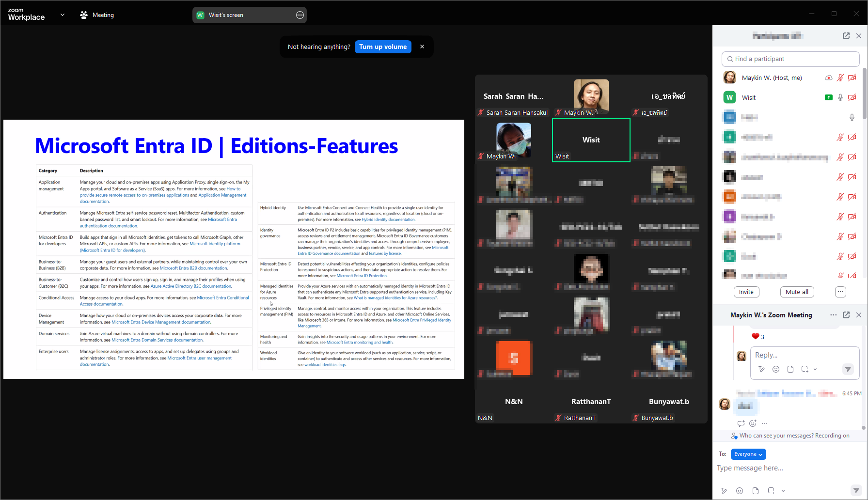
Task: Focus the Find a participant search box
Action: point(790,59)
